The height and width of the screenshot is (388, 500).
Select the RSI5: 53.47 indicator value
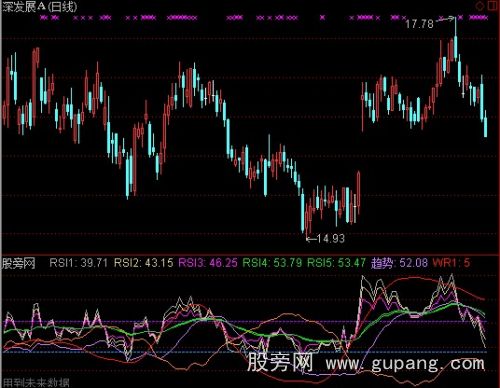(x=336, y=263)
